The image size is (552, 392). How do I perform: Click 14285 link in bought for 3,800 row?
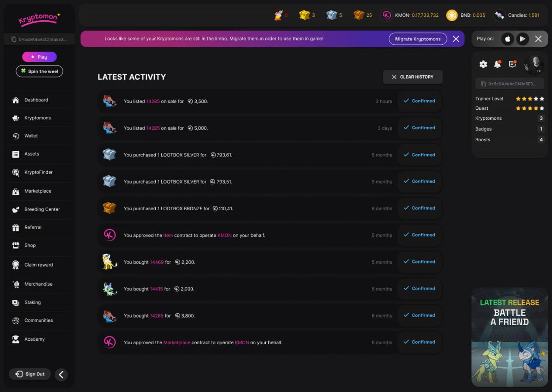pyautogui.click(x=157, y=316)
